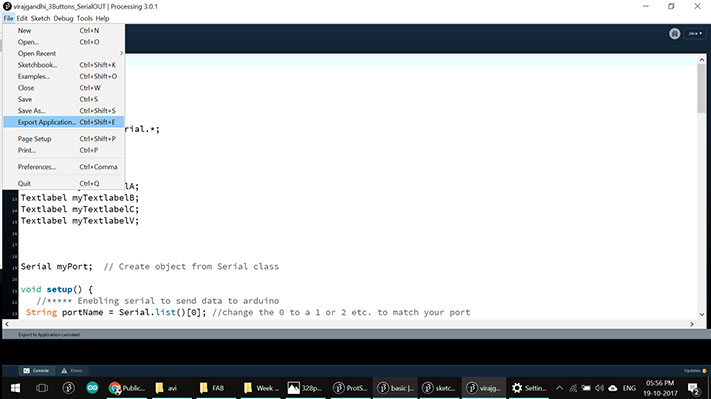Screen dimensions: 711x399
Task: Open the 'avi' folder taskbar window
Action: [171, 388]
